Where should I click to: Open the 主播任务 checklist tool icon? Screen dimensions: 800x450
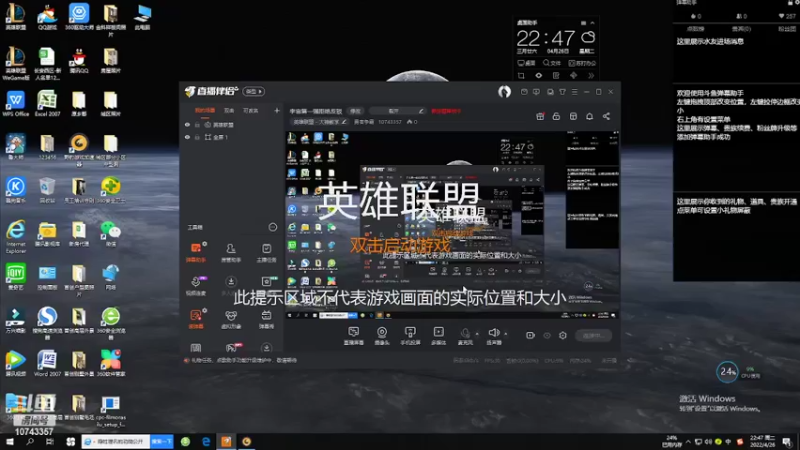[266, 253]
